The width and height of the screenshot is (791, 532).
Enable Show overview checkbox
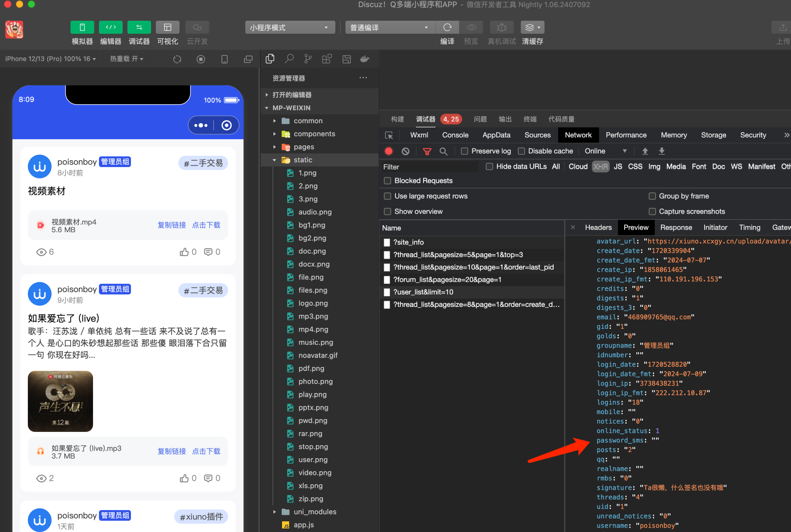(x=387, y=212)
